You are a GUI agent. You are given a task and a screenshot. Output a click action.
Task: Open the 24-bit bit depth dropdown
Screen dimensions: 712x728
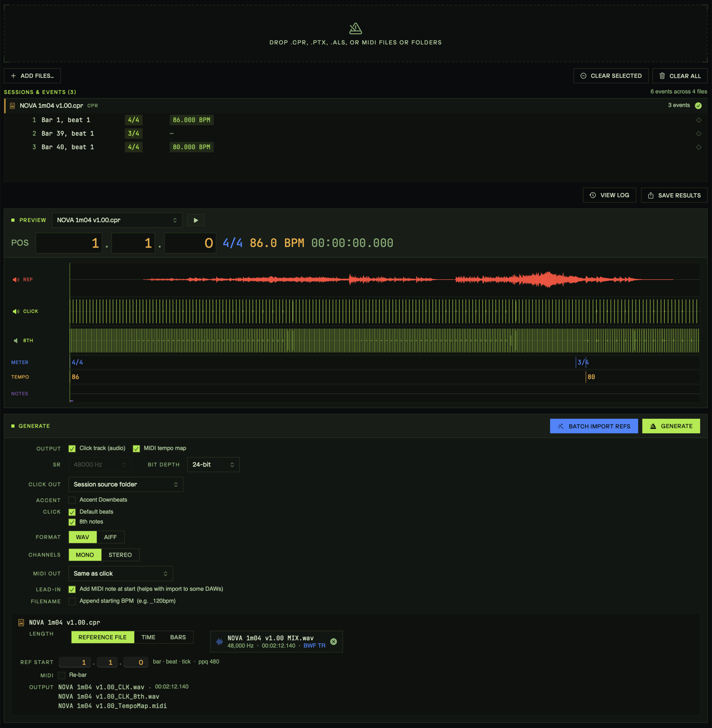pyautogui.click(x=213, y=465)
